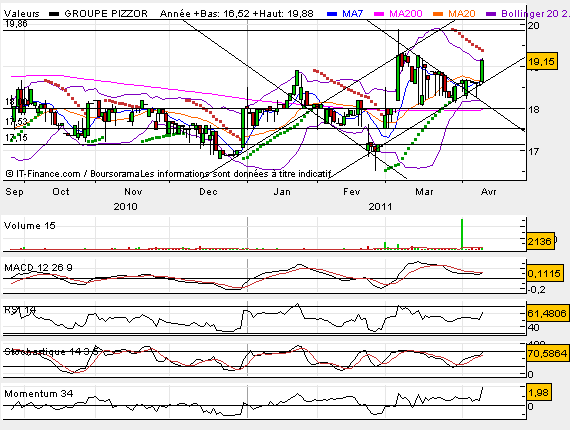The height and width of the screenshot is (430, 570).
Task: Click the +Haut: 19,88 value
Action: click(283, 14)
